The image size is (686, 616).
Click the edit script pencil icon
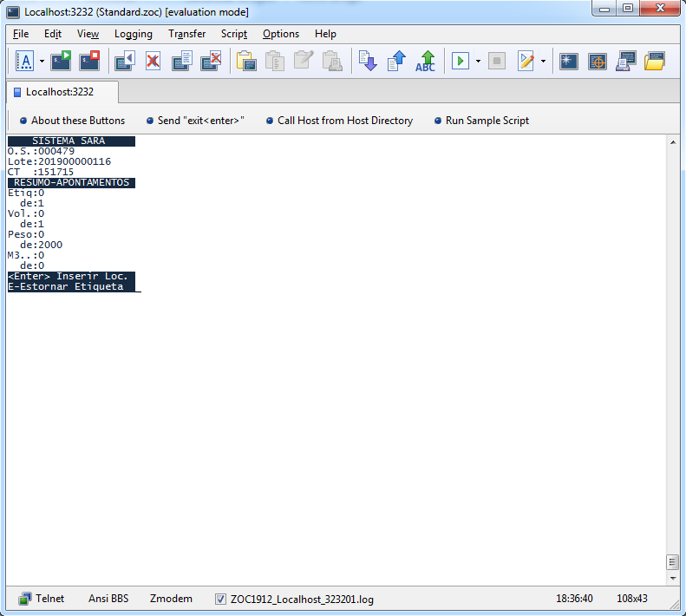(x=526, y=61)
